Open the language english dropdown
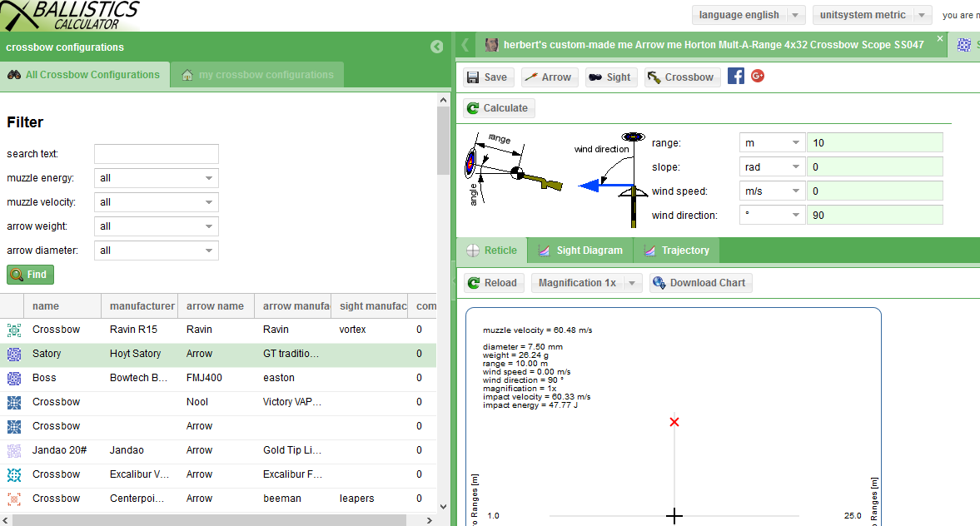 point(749,15)
